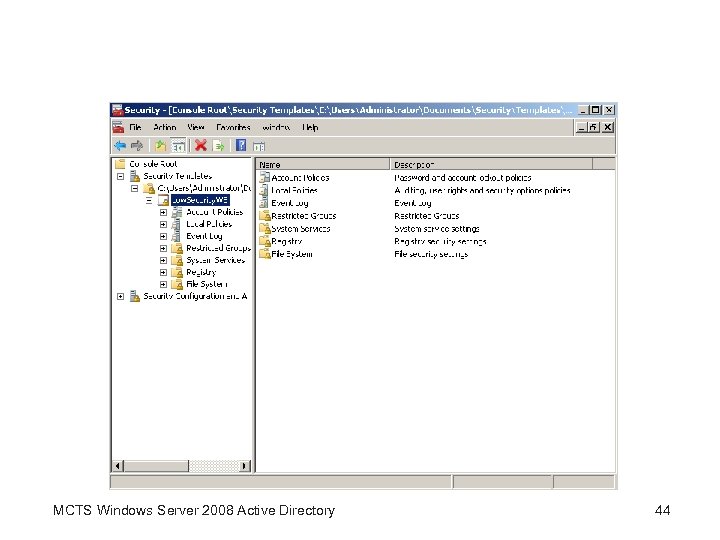Viewport: 720px width, 540px height.
Task: Click 'System service settings' description text
Action: pos(437,228)
